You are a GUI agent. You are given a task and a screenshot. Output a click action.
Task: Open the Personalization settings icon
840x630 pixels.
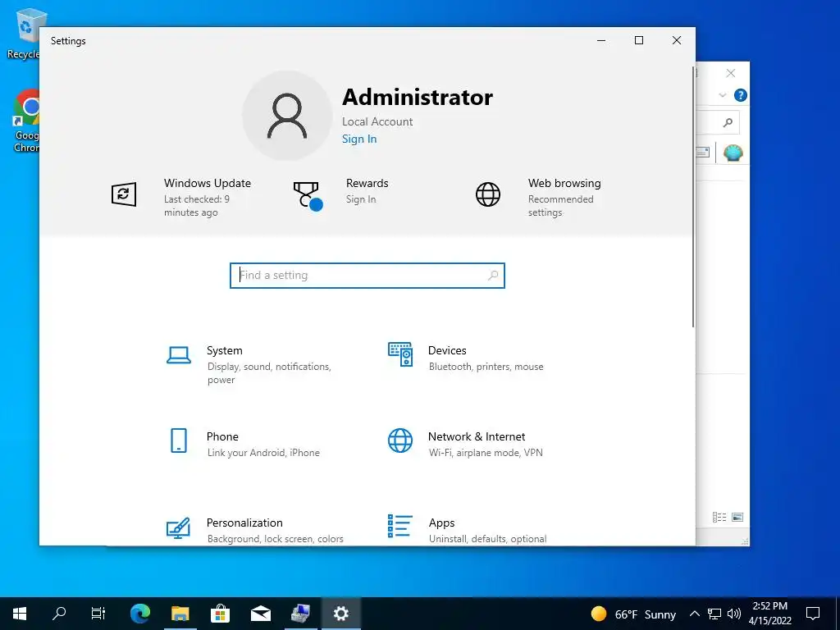coord(178,527)
